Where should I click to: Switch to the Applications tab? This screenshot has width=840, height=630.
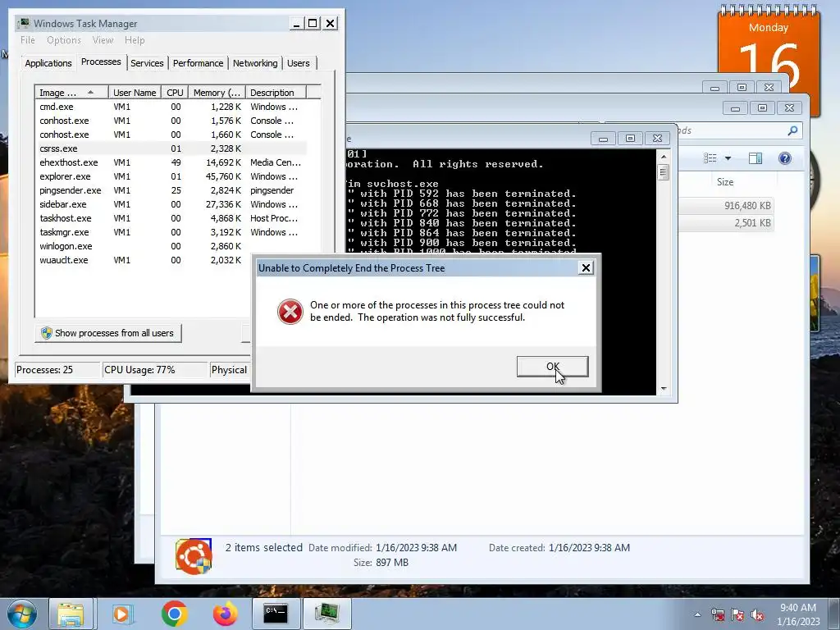[x=48, y=63]
